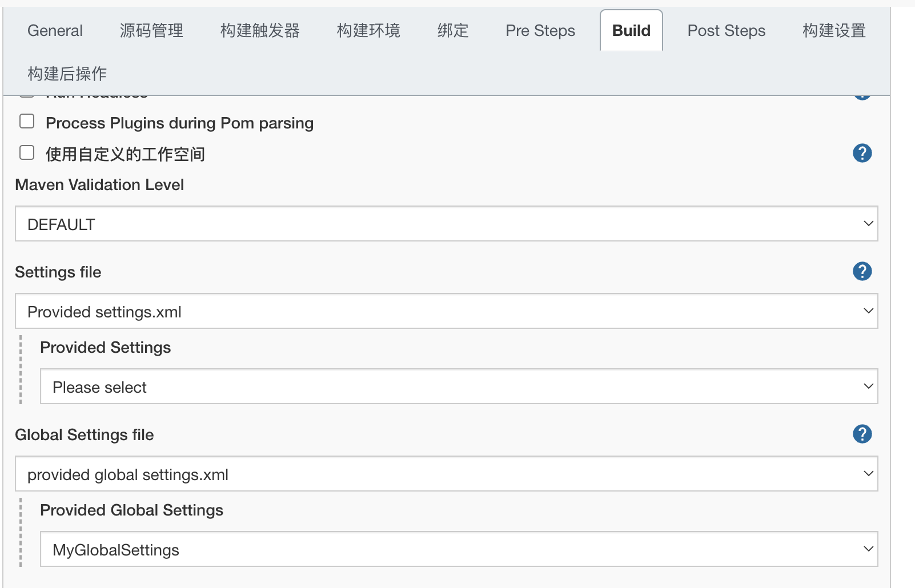Screen dimensions: 915x588
Task: Expand the Please select settings dropdown
Action: point(459,386)
